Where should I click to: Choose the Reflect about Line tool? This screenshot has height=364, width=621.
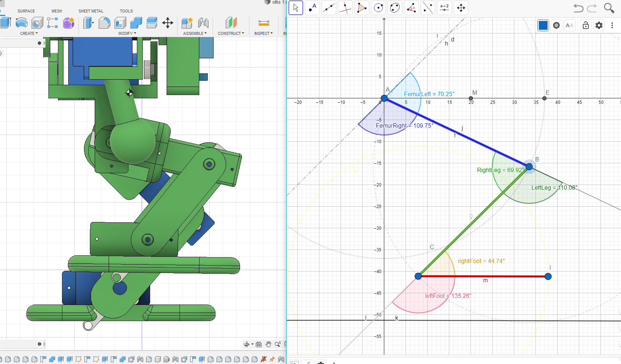tap(428, 7)
